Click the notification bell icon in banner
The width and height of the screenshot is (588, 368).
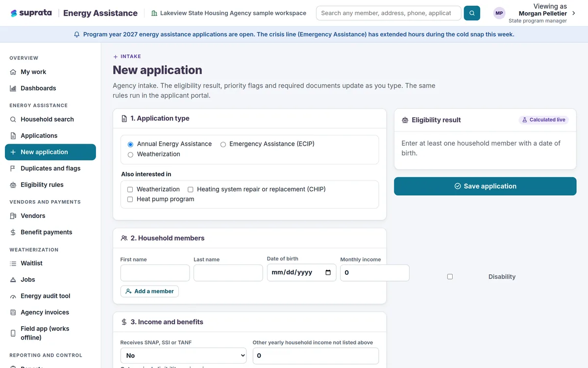(x=77, y=34)
